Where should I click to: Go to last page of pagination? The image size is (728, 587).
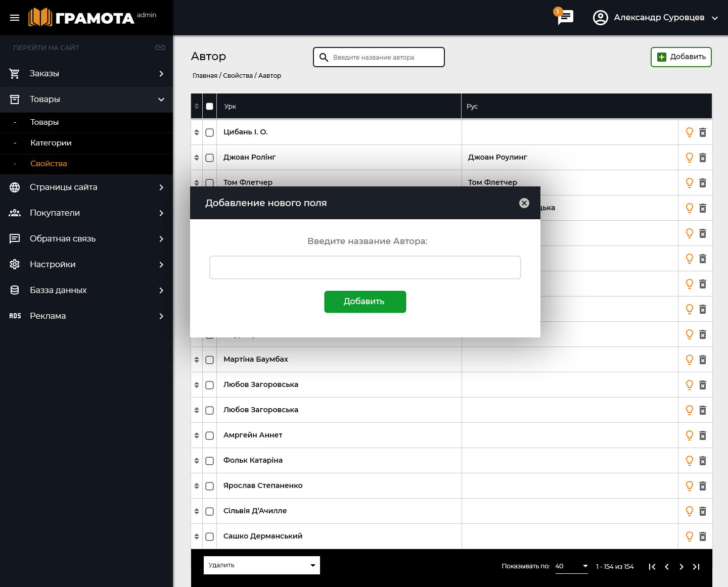tap(696, 567)
